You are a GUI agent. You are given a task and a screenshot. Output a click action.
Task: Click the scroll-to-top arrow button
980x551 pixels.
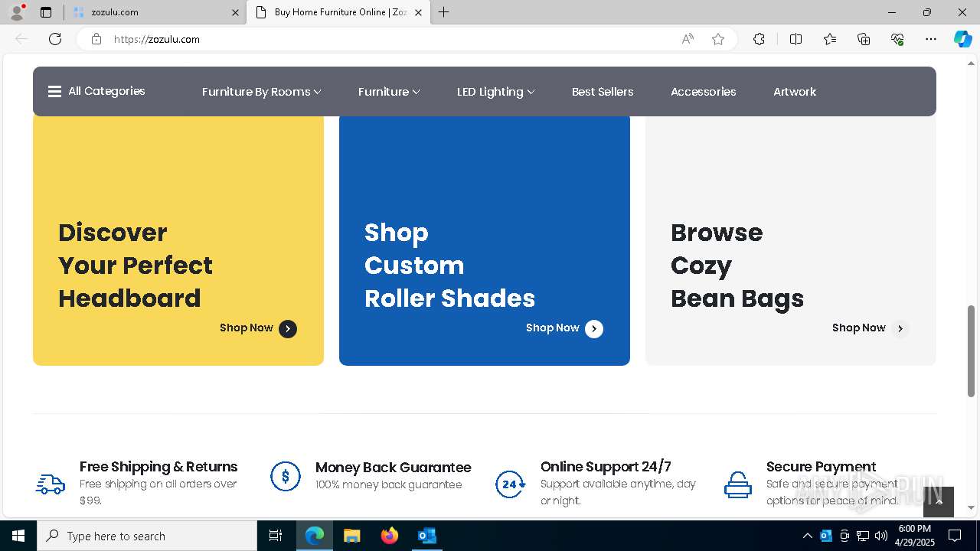click(939, 502)
